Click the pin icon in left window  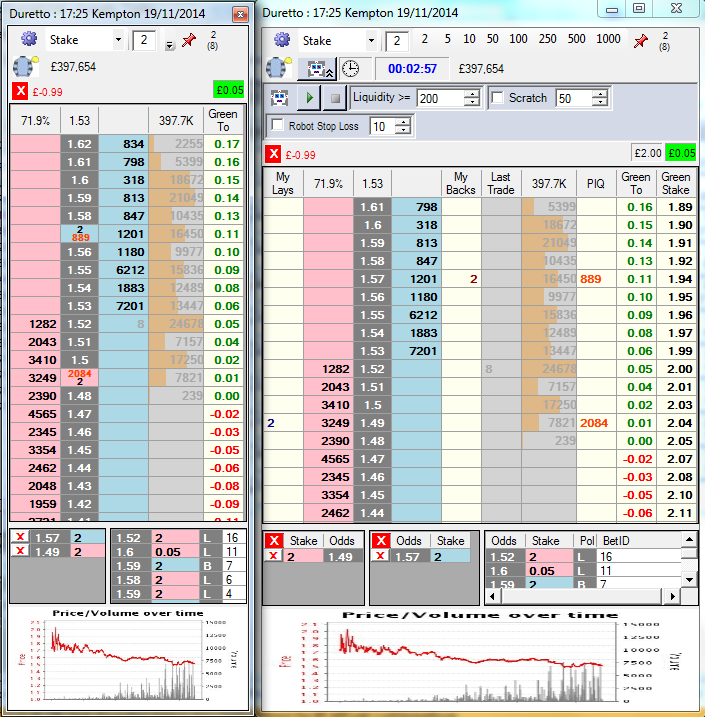pos(188,40)
